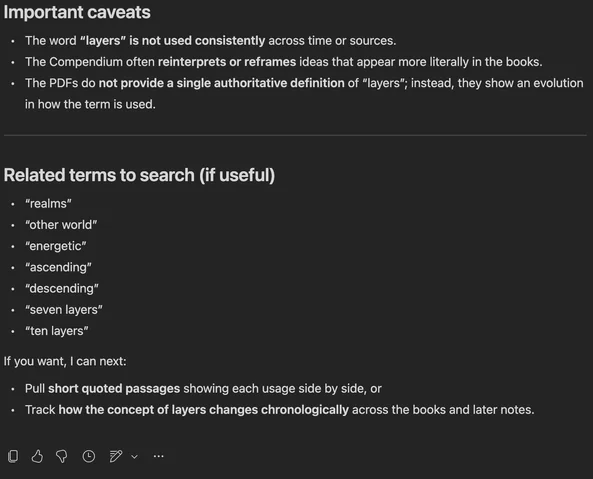This screenshot has height=479, width=593.
Task: Give the response a thumbs up
Action: (37, 456)
